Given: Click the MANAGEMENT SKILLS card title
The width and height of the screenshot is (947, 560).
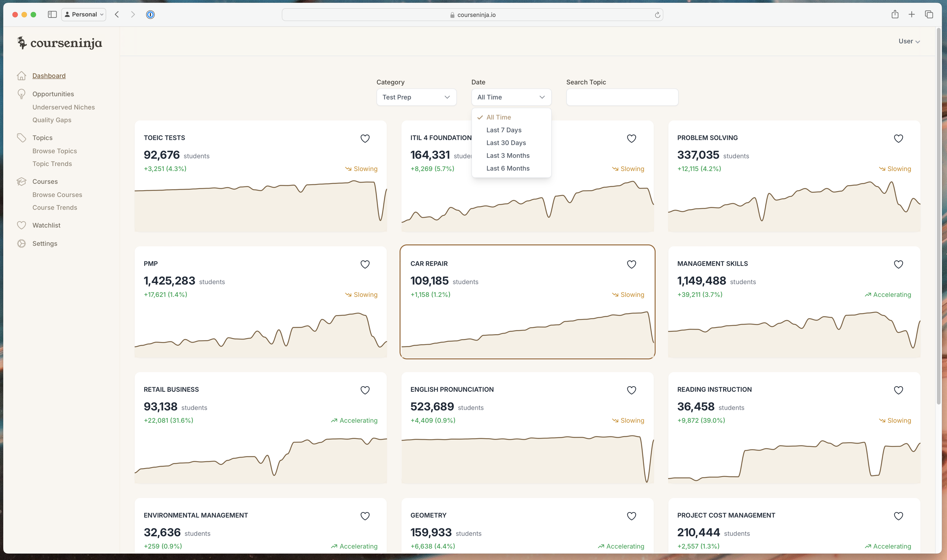Looking at the screenshot, I should 712,264.
